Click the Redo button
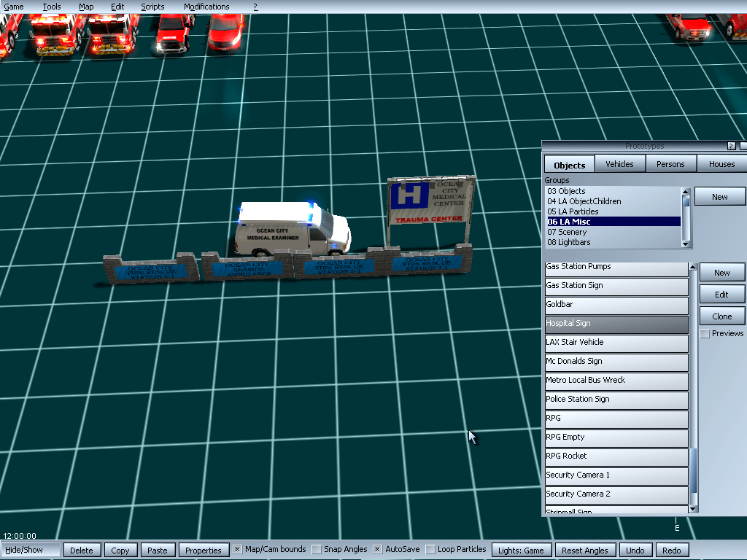The width and height of the screenshot is (747, 560). [x=672, y=550]
